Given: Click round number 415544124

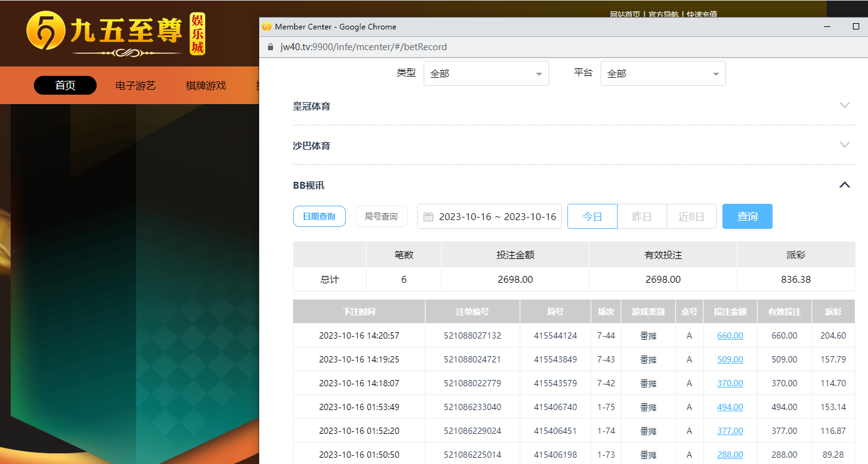Looking at the screenshot, I should pos(555,335).
